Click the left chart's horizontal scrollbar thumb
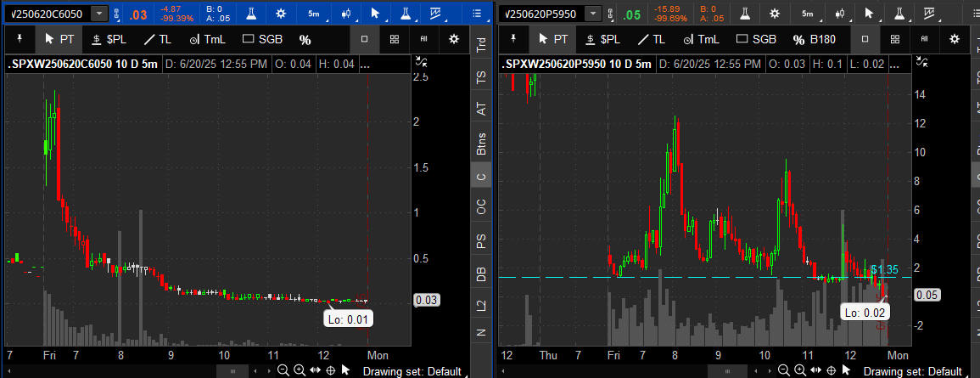 point(232,371)
